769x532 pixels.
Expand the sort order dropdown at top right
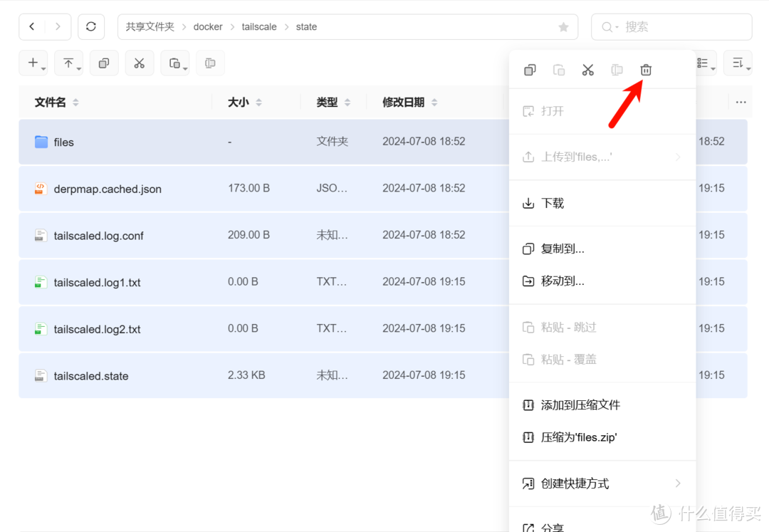pyautogui.click(x=738, y=63)
